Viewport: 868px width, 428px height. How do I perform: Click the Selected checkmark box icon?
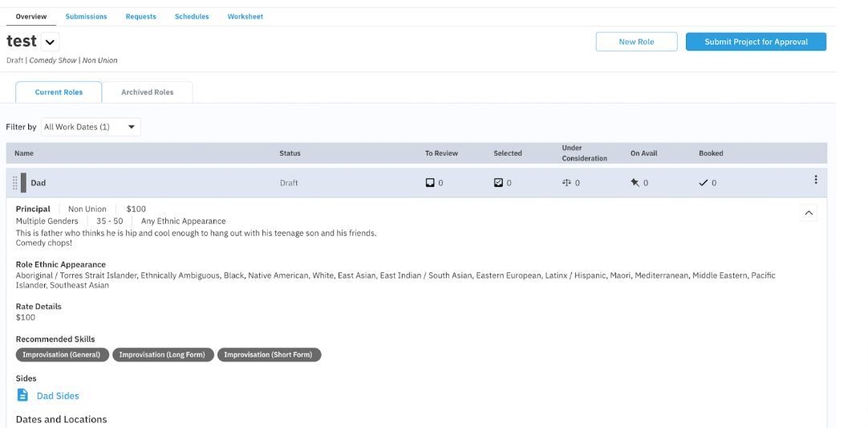[498, 182]
